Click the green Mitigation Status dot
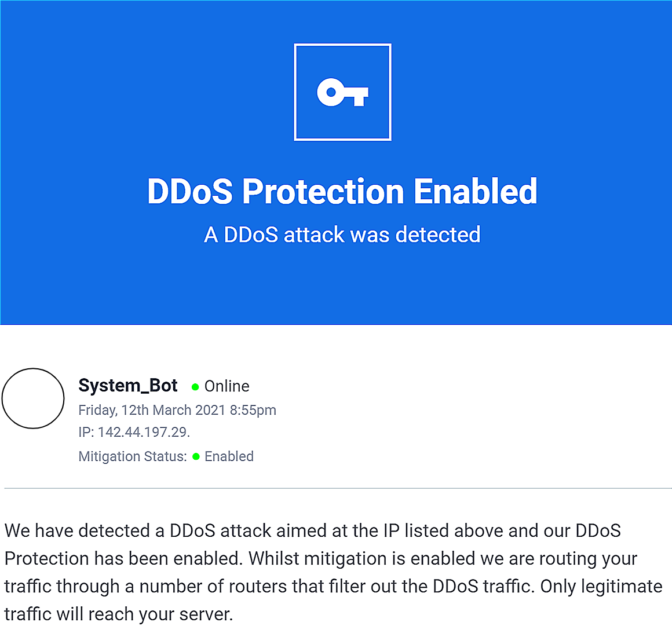Image resolution: width=672 pixels, height=626 pixels. pyautogui.click(x=196, y=457)
